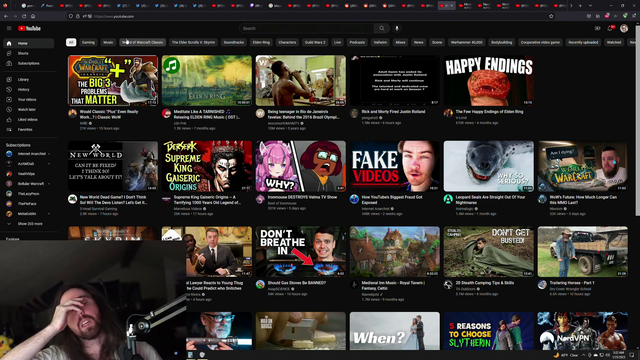Screen dimensions: 640x360
Task: Open the leopard seal Why So Serious thumbnail
Action: click(x=489, y=166)
